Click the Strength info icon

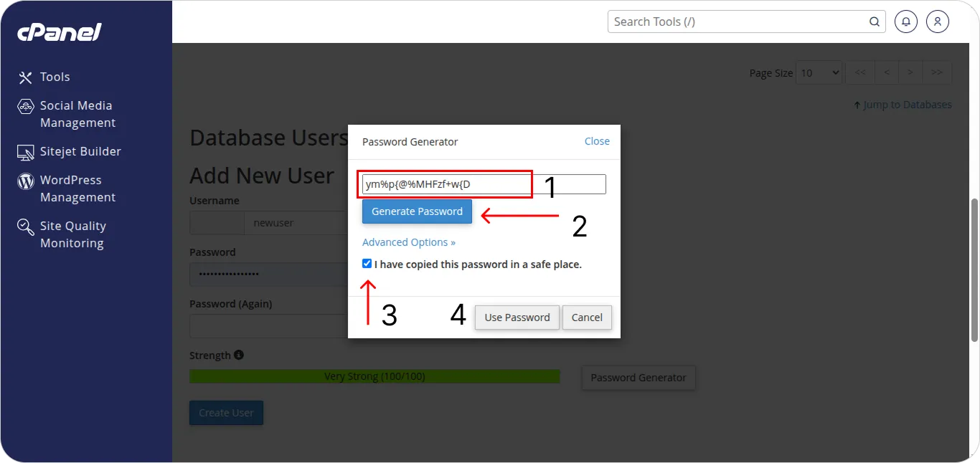coord(239,355)
